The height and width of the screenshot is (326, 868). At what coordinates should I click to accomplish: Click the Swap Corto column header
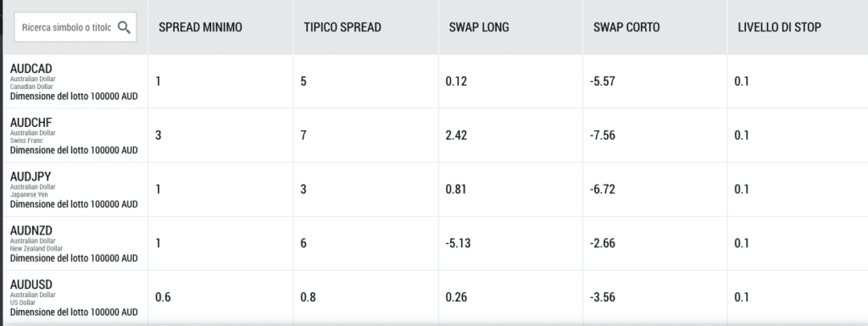tap(626, 27)
